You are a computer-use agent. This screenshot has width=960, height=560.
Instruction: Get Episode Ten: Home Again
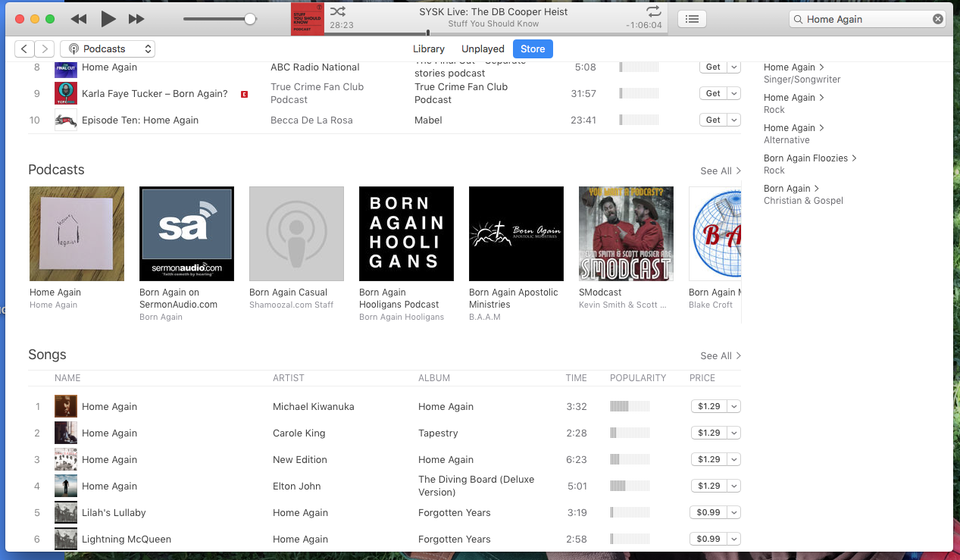[x=713, y=120]
